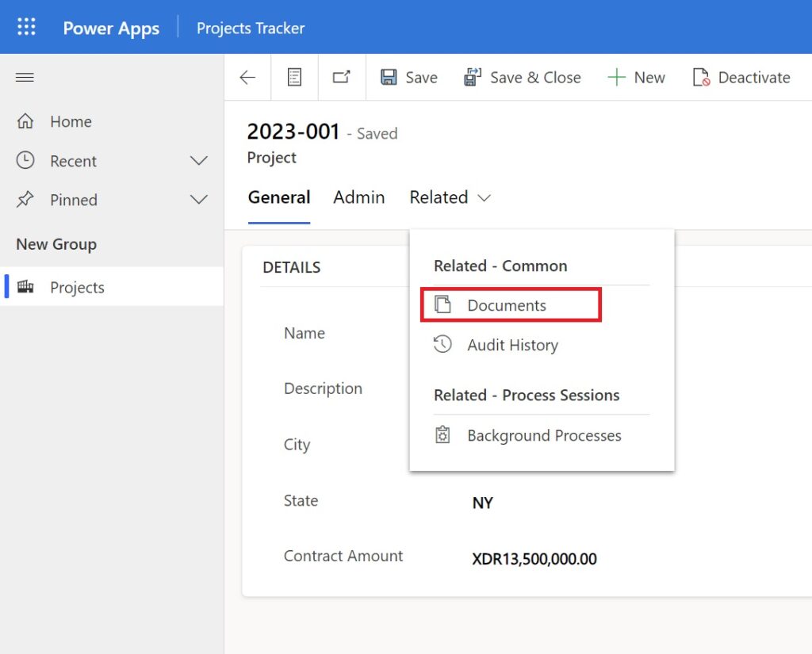
Task: Click the sidebar hamburger menu icon
Action: tap(25, 77)
